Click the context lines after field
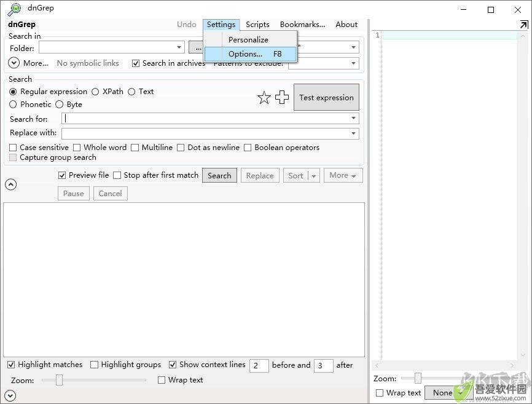 (x=324, y=366)
